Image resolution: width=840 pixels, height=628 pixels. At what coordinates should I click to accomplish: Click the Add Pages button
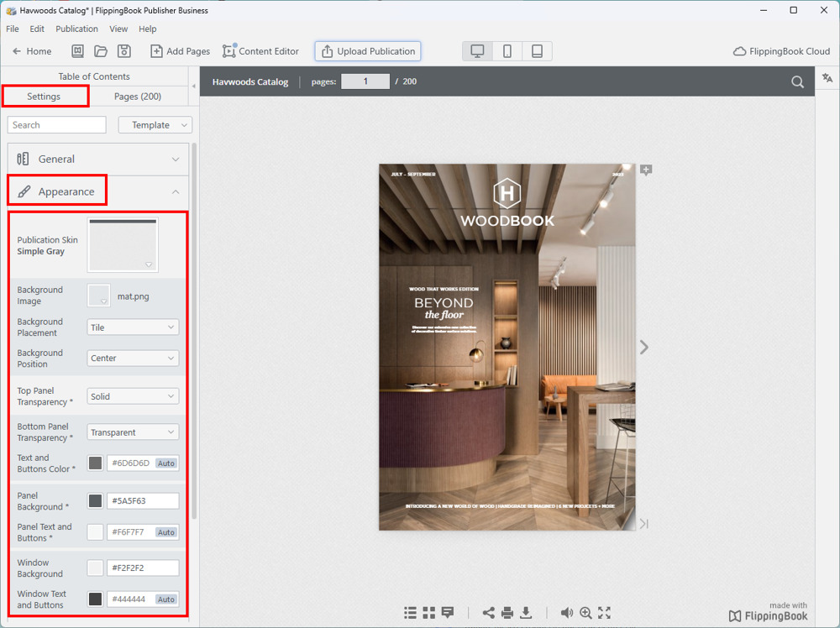180,51
